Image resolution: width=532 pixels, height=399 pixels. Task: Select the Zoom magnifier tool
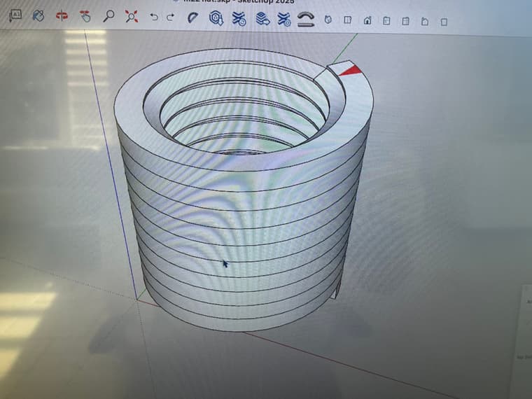(x=108, y=16)
